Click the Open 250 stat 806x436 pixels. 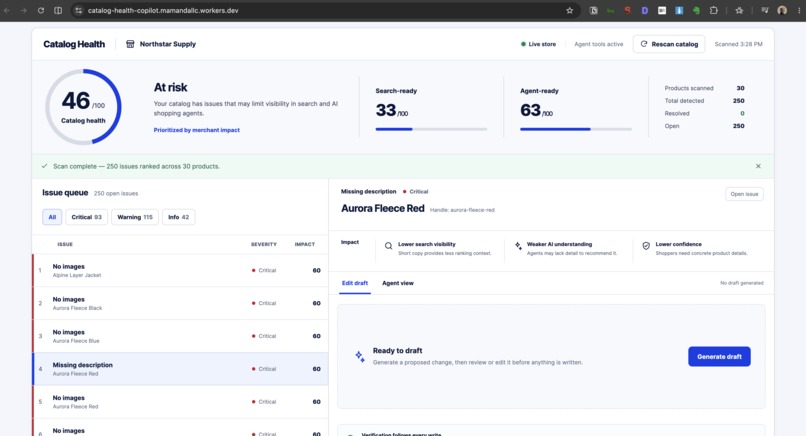point(704,126)
